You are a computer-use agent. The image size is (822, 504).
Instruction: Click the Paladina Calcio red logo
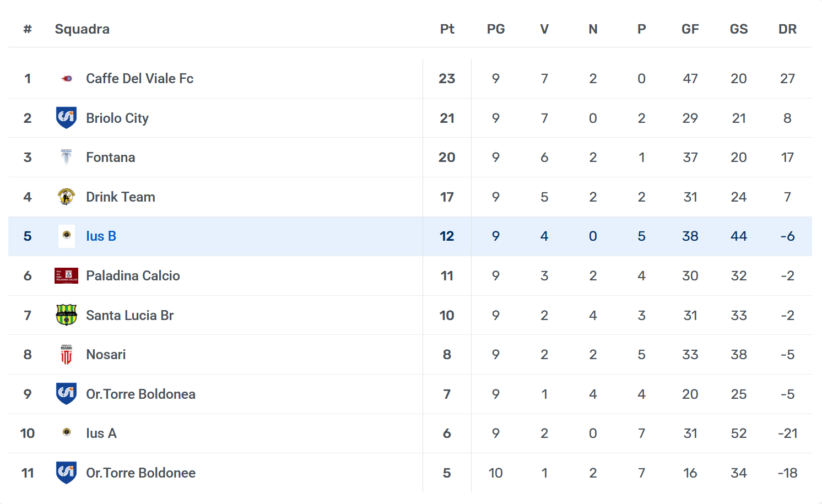click(66, 275)
